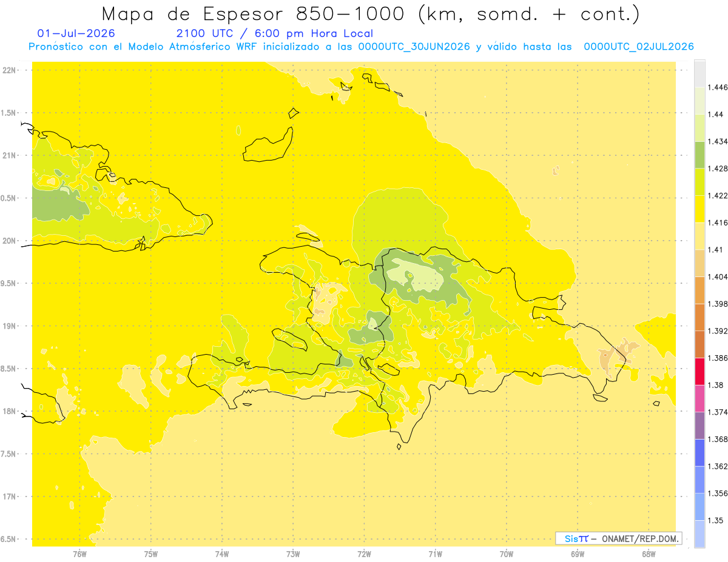Click the 1.38 legend value
The height and width of the screenshot is (562, 728).
point(716,385)
